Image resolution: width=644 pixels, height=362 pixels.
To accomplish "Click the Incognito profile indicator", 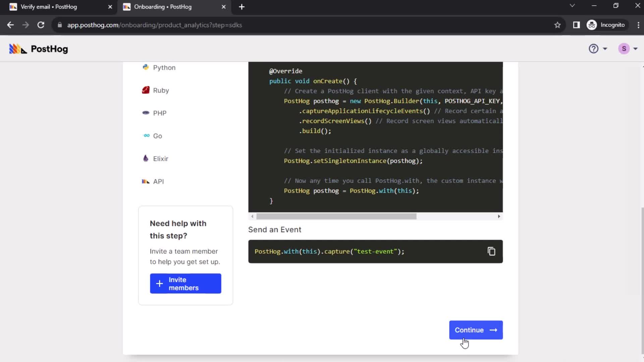I will pyautogui.click(x=607, y=25).
